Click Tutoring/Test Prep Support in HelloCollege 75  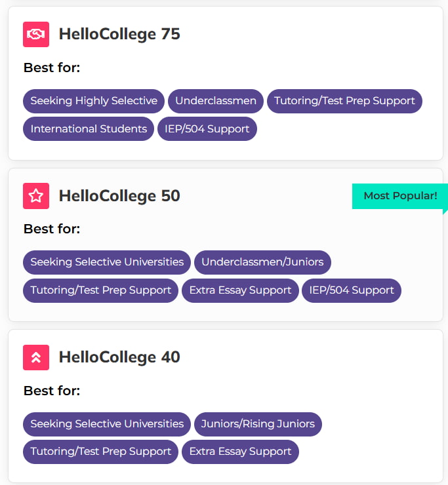(344, 101)
